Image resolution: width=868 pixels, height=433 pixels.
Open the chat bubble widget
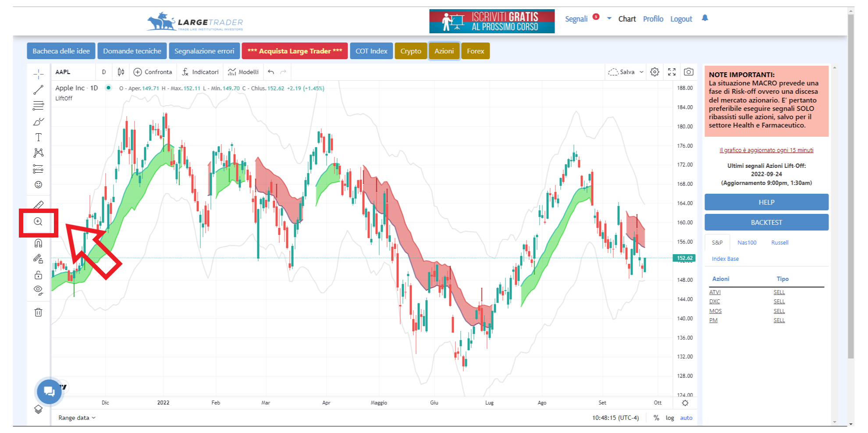[x=49, y=391]
